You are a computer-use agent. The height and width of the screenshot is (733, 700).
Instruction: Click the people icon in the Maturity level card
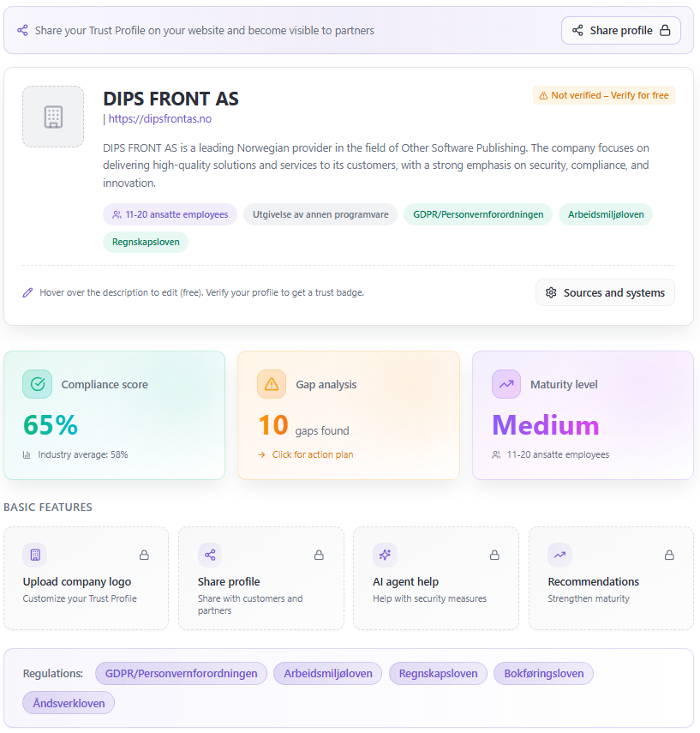pyautogui.click(x=496, y=454)
